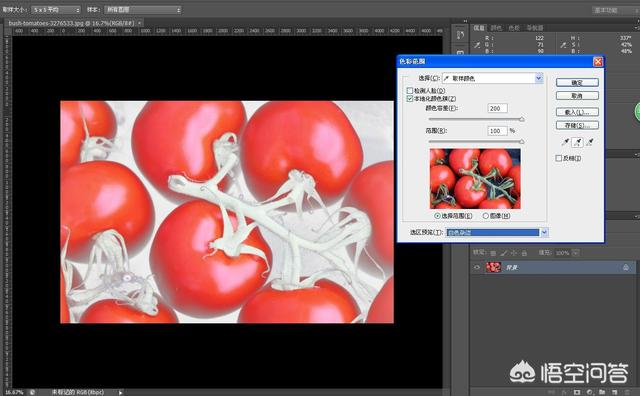Click the Fill value field showing 100%
Image resolution: width=640 pixels, height=396 pixels.
coord(562,253)
